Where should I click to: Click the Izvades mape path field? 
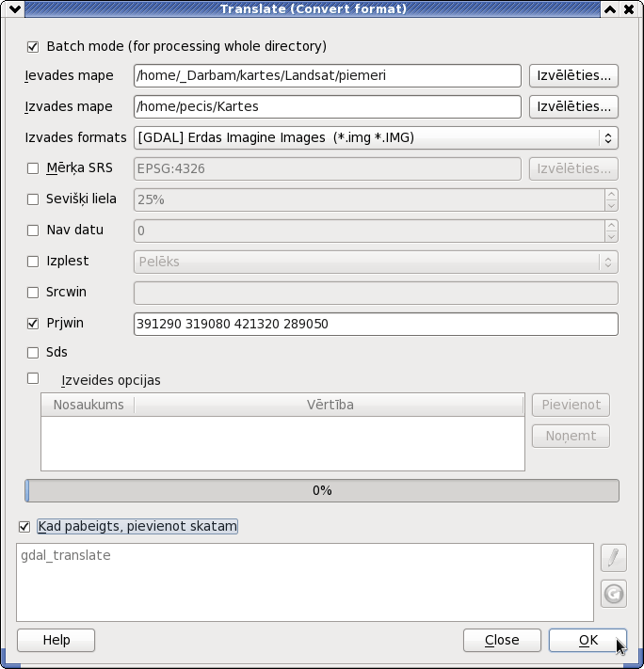pos(328,106)
